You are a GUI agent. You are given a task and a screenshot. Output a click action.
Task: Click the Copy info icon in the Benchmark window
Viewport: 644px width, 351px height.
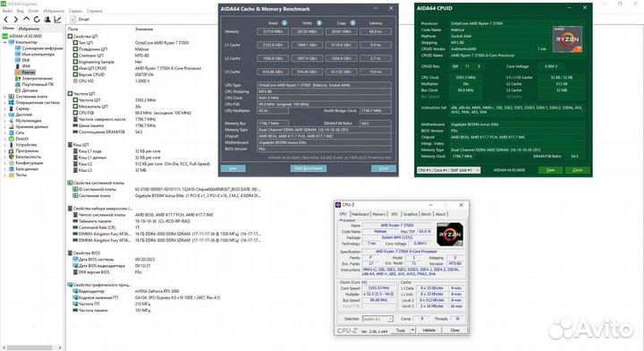pyautogui.click(x=352, y=23)
